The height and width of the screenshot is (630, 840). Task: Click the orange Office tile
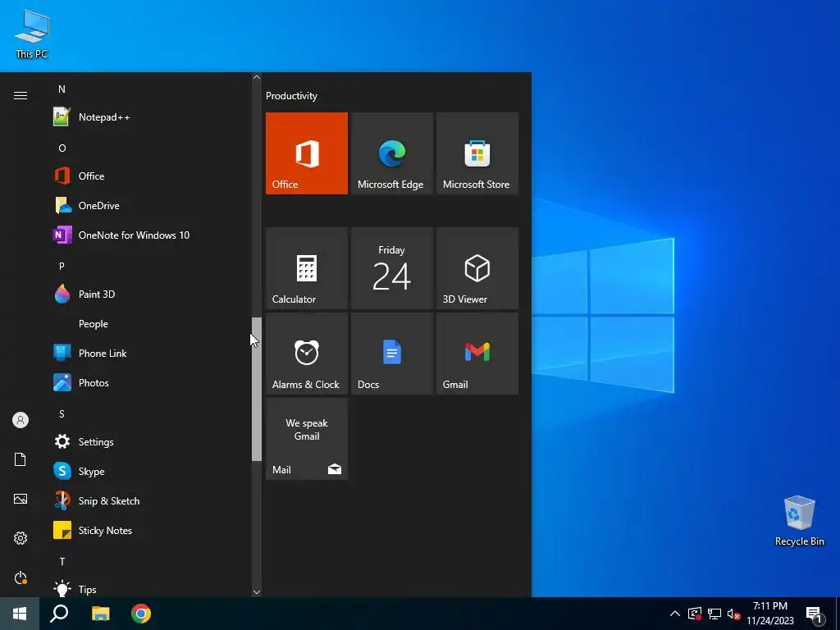pos(307,153)
